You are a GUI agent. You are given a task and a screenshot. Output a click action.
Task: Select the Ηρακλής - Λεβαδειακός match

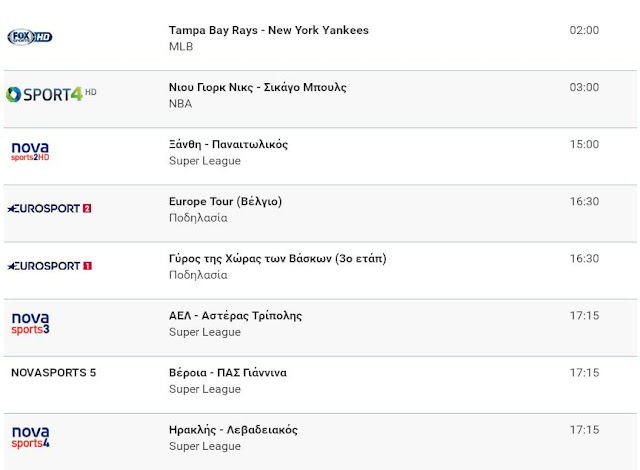click(233, 429)
